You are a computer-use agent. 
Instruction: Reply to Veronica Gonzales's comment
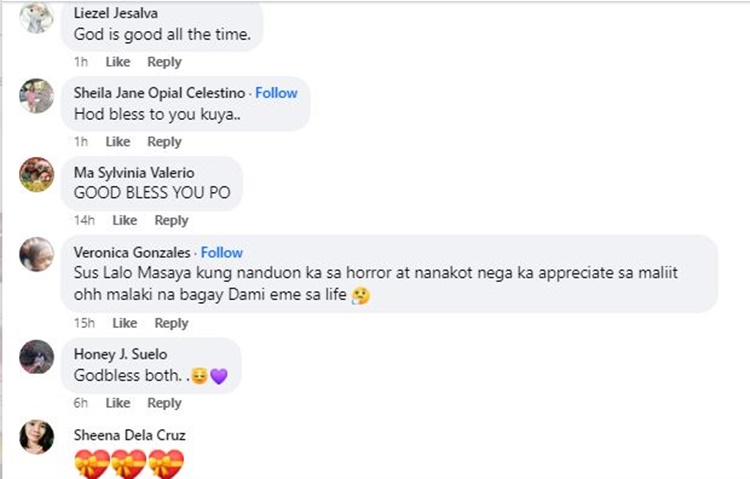[171, 323]
